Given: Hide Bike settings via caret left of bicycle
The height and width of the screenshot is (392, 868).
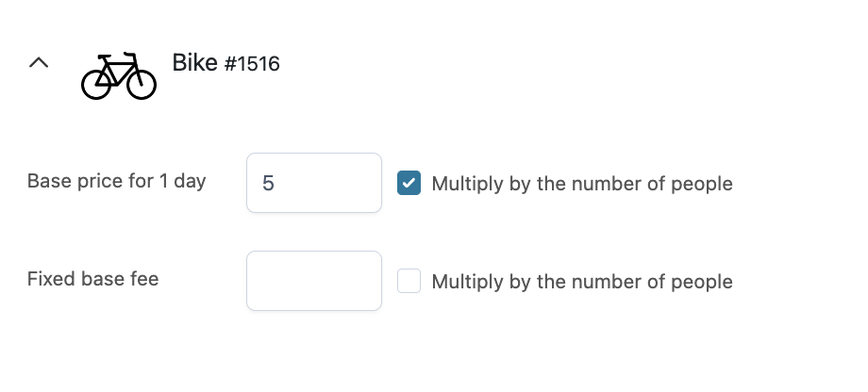Looking at the screenshot, I should (x=39, y=62).
